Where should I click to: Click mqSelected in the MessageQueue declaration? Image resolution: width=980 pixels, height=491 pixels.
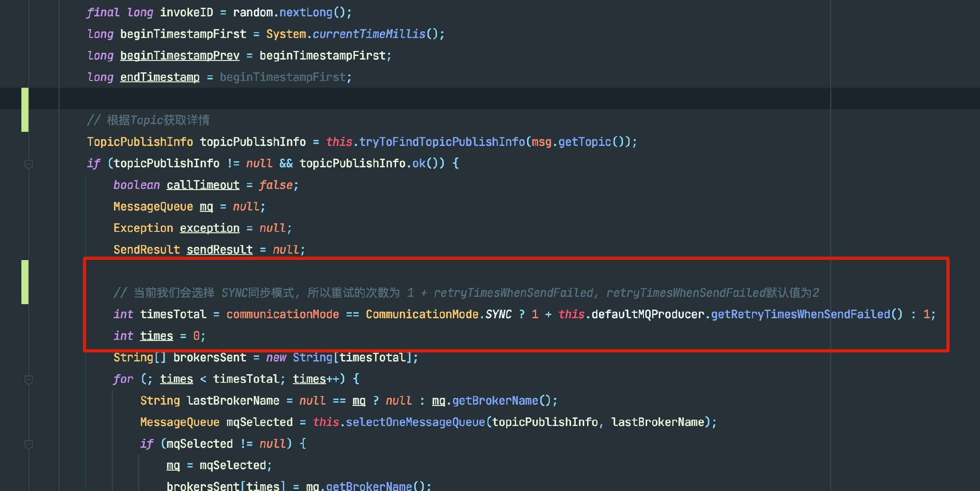[260, 422]
